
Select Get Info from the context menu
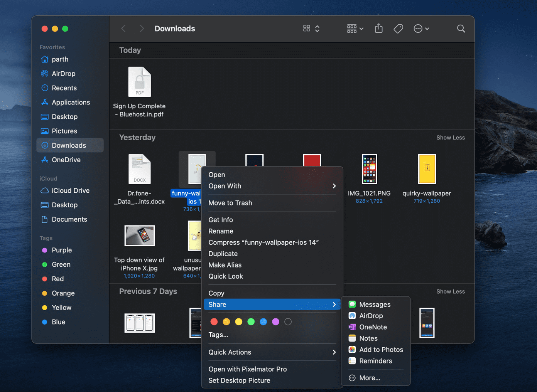[272, 220]
